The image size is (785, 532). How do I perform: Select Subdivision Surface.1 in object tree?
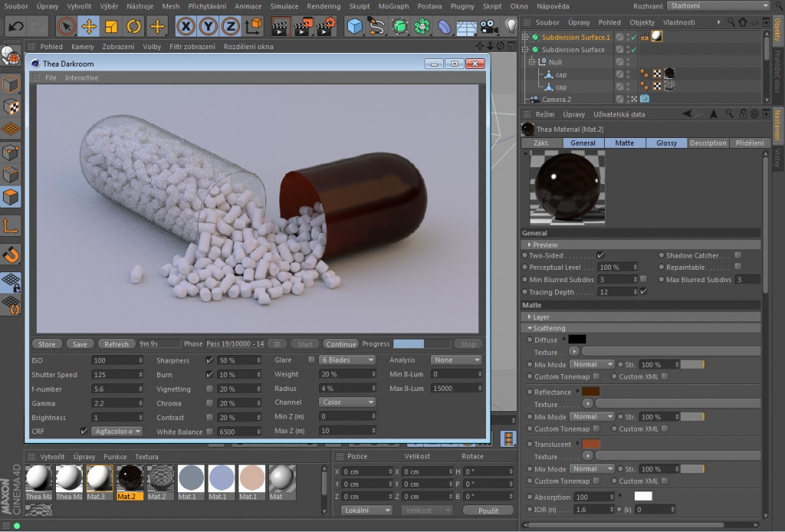point(576,37)
